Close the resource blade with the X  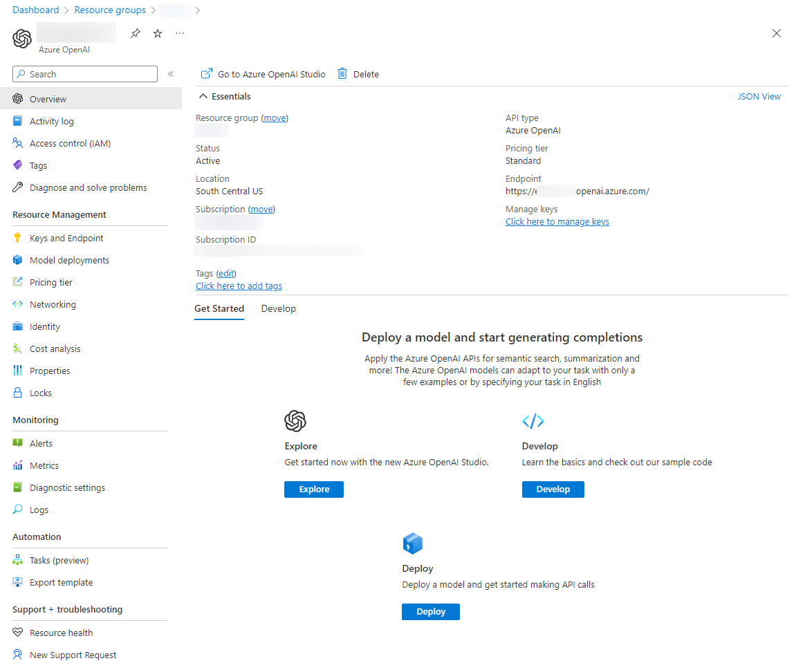pyautogui.click(x=776, y=33)
